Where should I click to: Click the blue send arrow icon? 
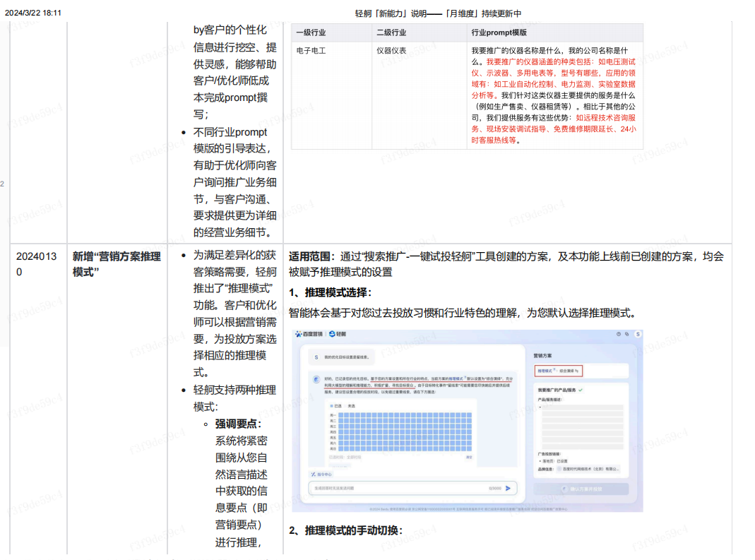508,488
